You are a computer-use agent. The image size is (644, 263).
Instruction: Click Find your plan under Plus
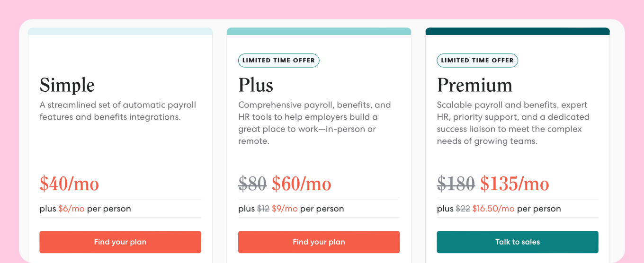tap(319, 242)
